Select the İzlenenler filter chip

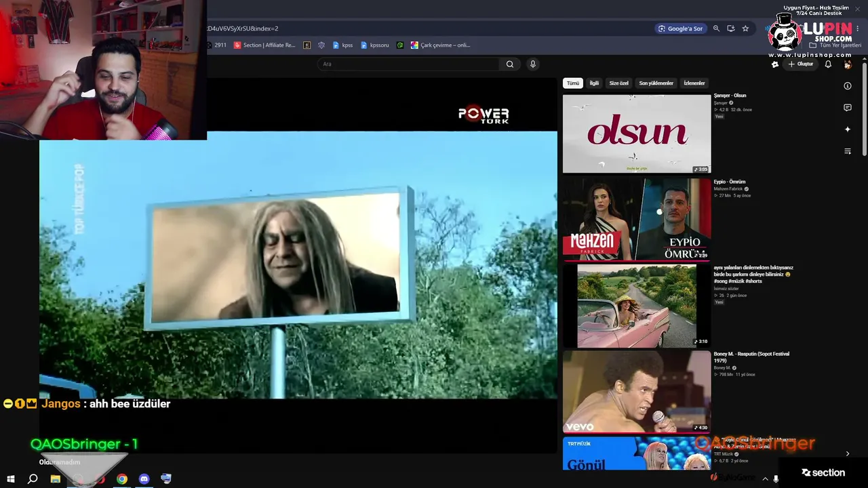(x=694, y=83)
